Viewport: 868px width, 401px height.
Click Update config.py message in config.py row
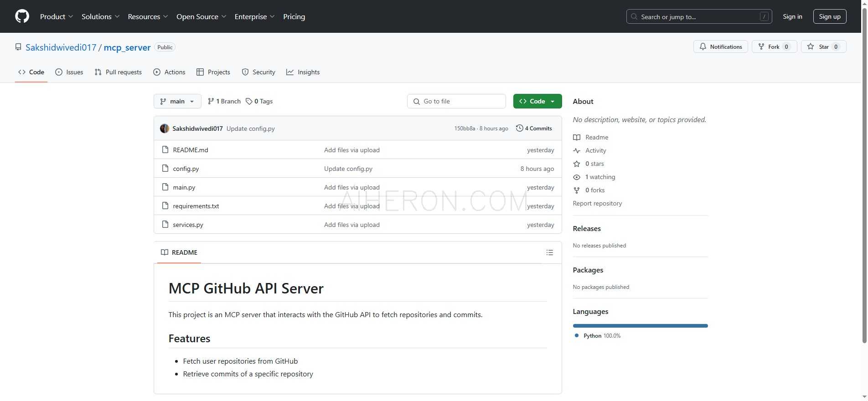pos(348,169)
